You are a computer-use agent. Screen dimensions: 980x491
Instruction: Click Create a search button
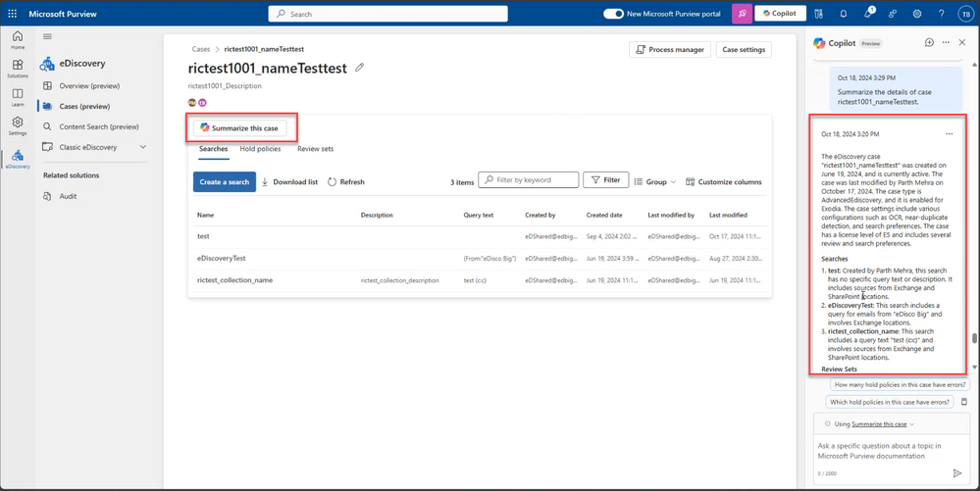click(x=225, y=181)
